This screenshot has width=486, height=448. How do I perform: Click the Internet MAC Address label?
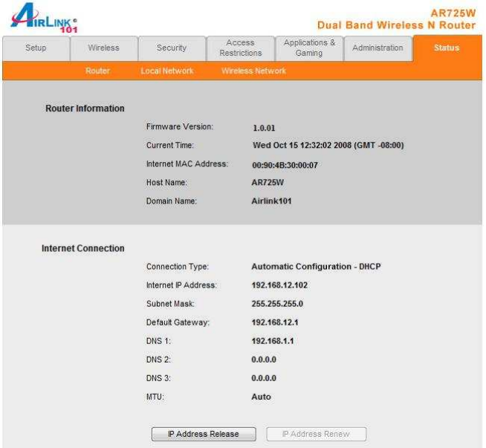click(x=187, y=164)
